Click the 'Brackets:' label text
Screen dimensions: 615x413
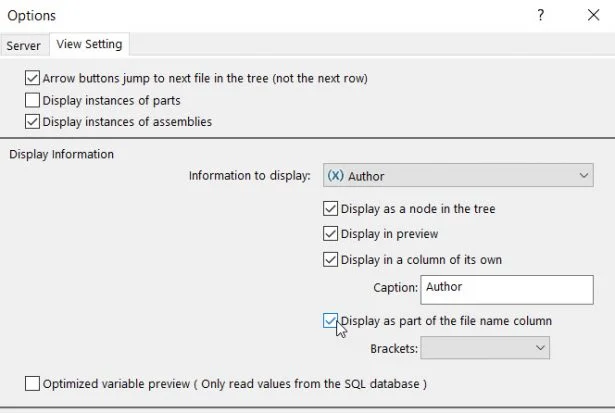(393, 349)
